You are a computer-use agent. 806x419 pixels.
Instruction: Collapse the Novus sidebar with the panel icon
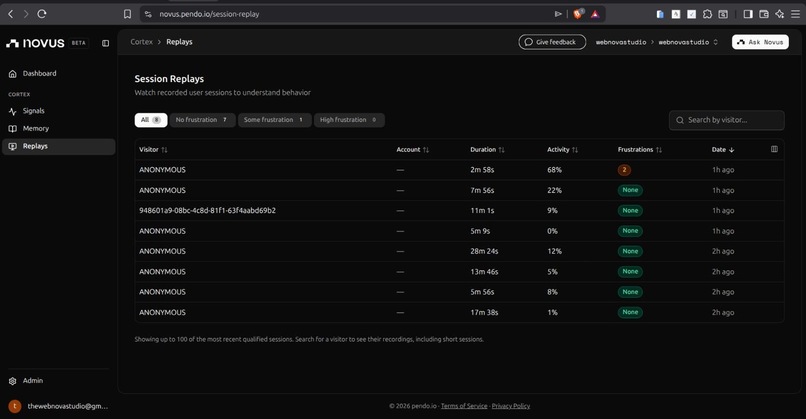(105, 43)
